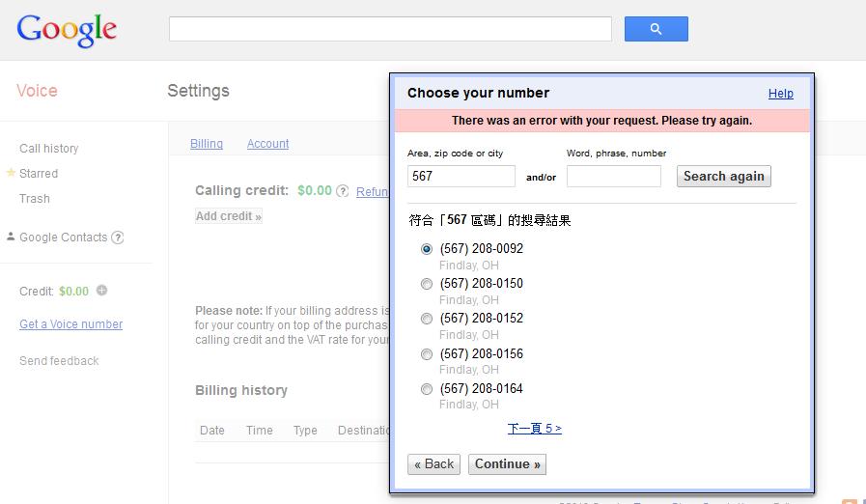Click the Starred star icon

[11, 173]
